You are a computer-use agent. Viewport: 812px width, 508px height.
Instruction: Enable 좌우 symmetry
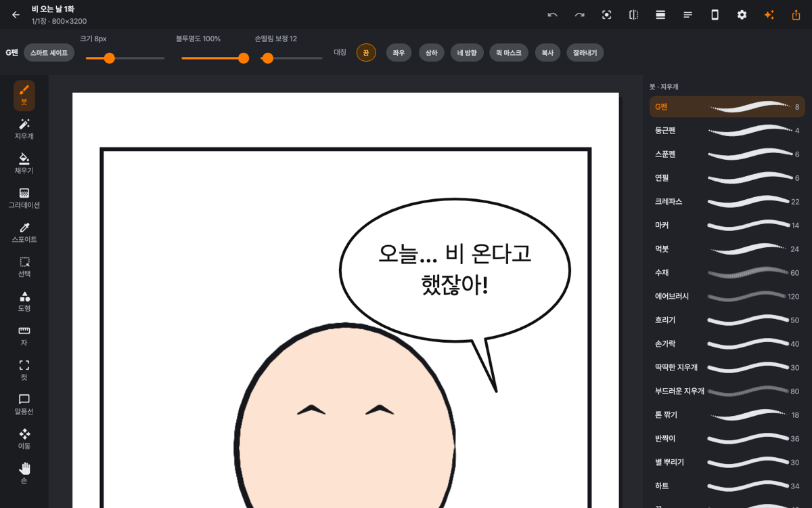399,53
